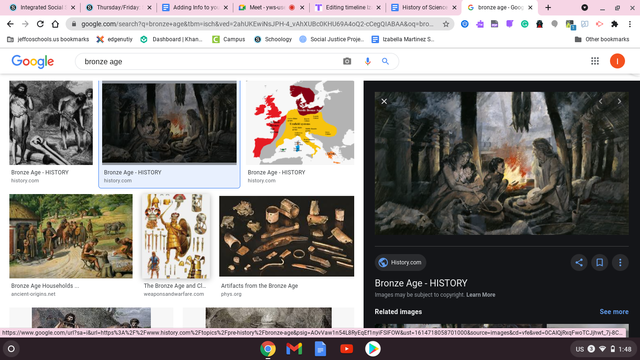640x360 pixels.
Task: Open the extensions puzzle piece menu
Action: pos(614,24)
